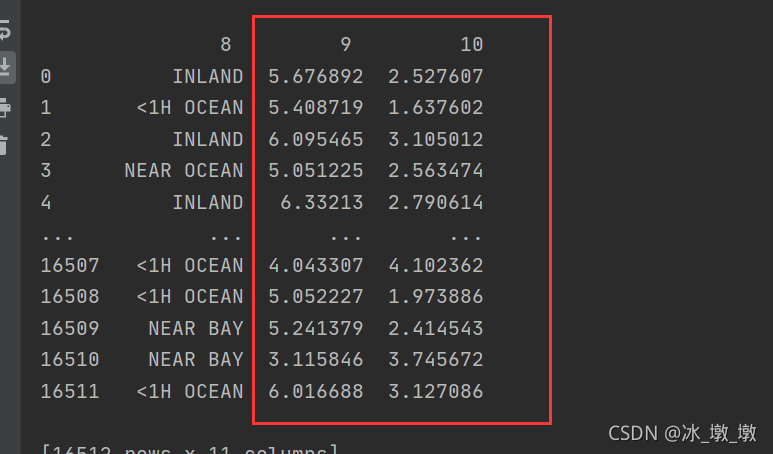Click value 2.563474
Image resolution: width=773 pixels, height=454 pixels.
point(436,171)
